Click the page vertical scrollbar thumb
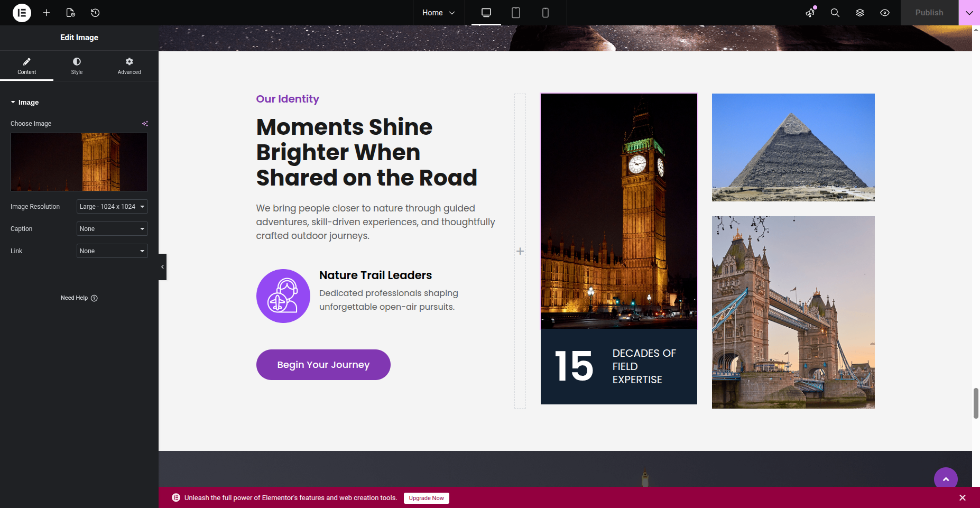The width and height of the screenshot is (980, 508). coord(976,403)
